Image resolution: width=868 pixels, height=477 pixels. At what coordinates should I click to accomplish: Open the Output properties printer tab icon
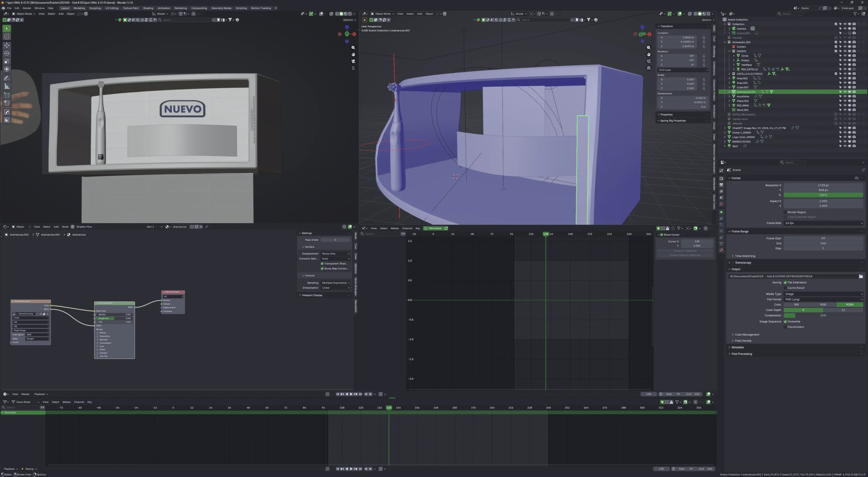coord(721,185)
